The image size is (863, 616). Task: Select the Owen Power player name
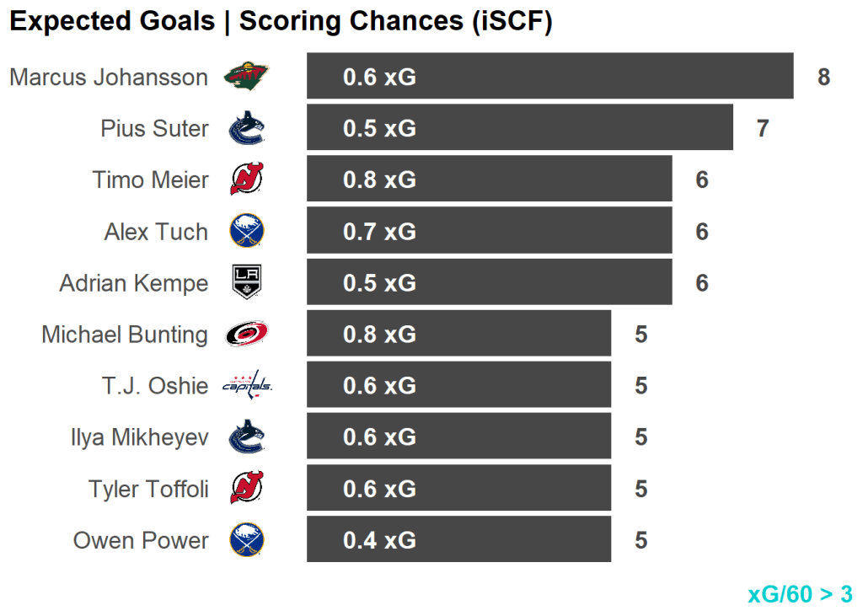click(x=141, y=540)
